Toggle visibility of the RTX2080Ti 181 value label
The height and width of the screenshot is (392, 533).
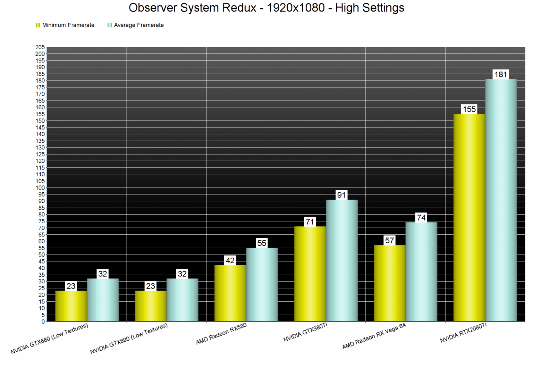coord(501,74)
